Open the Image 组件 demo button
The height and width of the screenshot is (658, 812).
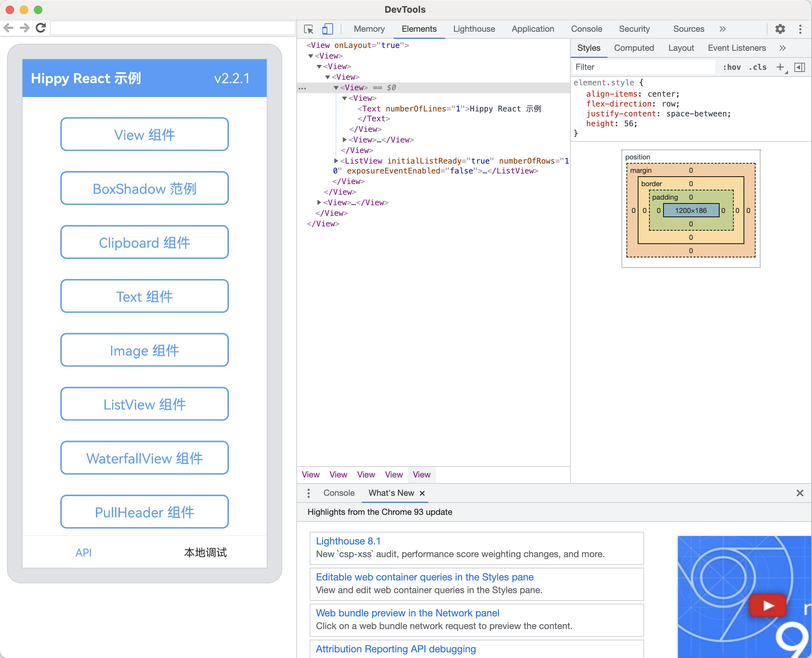144,350
